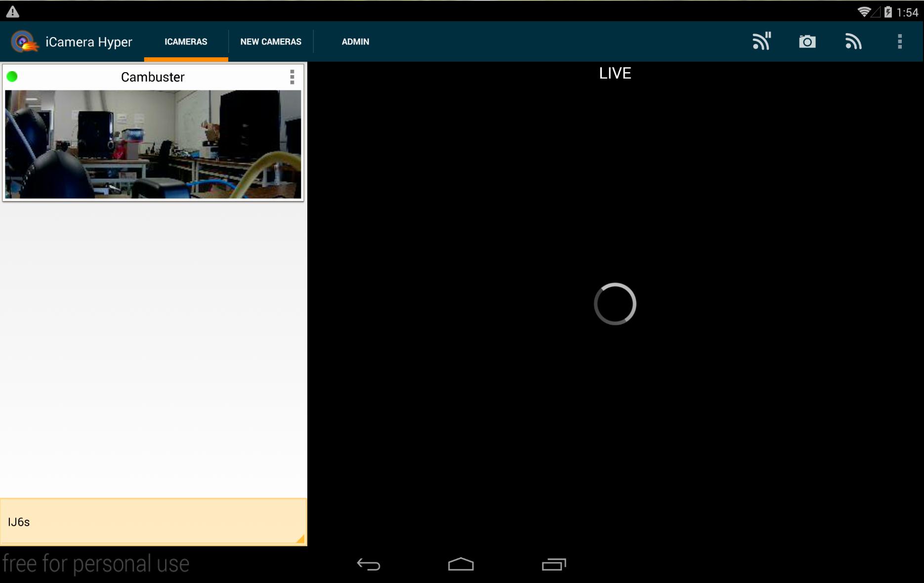Image resolution: width=924 pixels, height=583 pixels.
Task: Click the green status dot beside Cambuster
Action: pyautogui.click(x=12, y=77)
